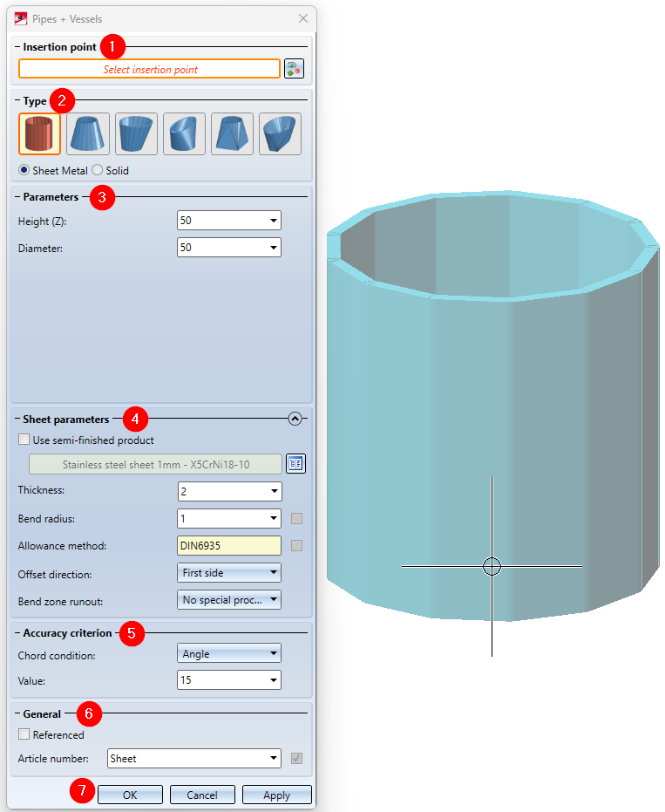
Task: Click the Apply button
Action: pos(277,795)
